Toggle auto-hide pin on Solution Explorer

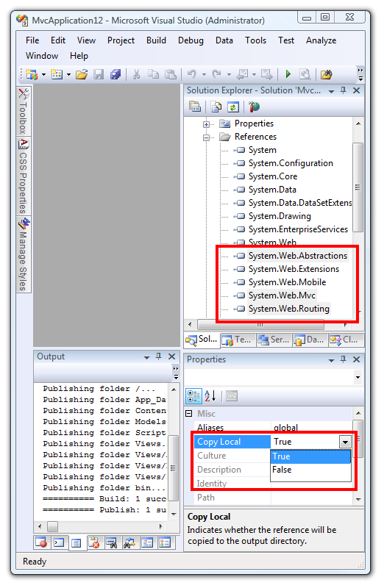[343, 90]
